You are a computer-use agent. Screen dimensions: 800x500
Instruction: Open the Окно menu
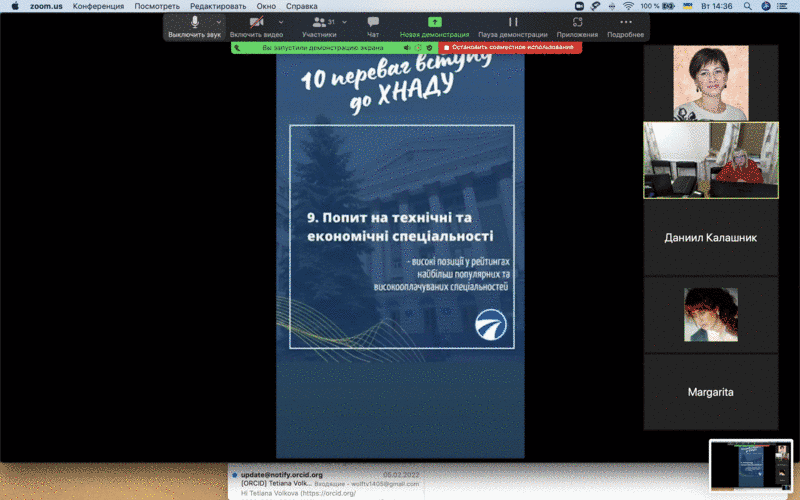point(266,6)
